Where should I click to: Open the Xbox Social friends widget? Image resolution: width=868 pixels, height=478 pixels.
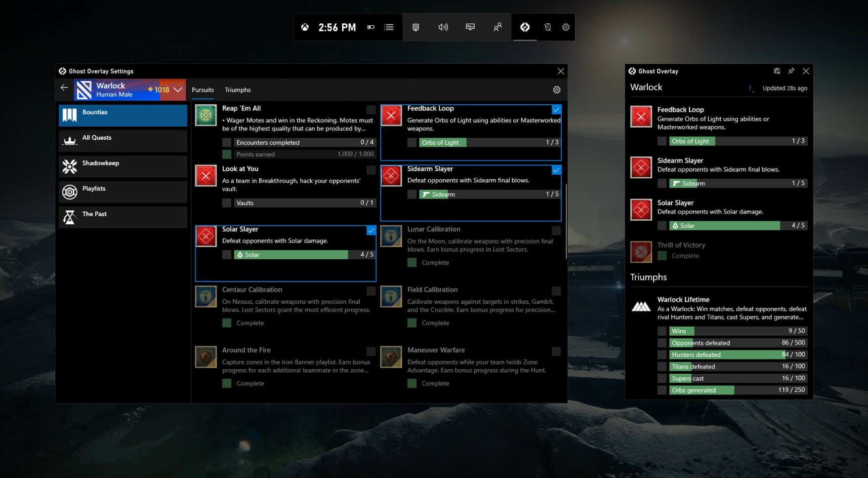click(498, 27)
